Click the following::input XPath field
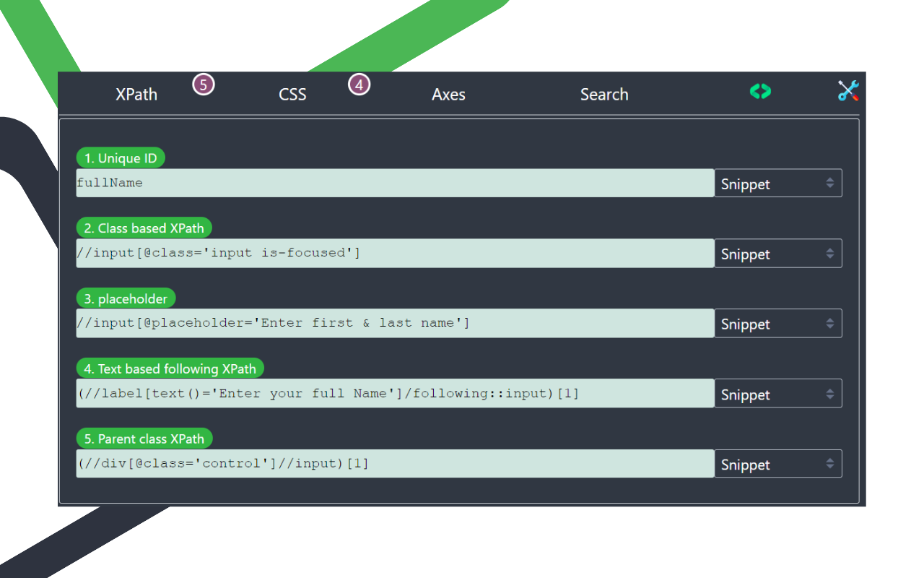This screenshot has width=924, height=578. click(x=395, y=393)
